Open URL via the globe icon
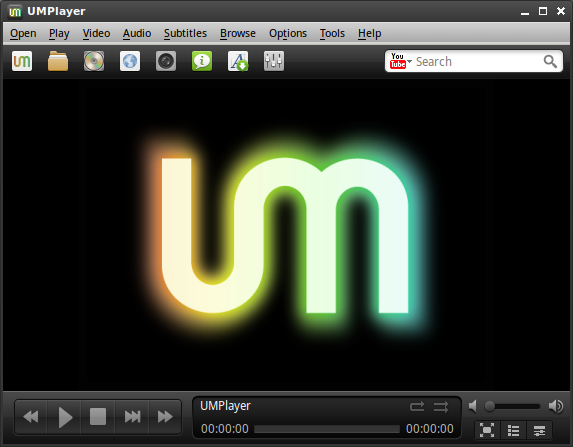 pos(130,61)
